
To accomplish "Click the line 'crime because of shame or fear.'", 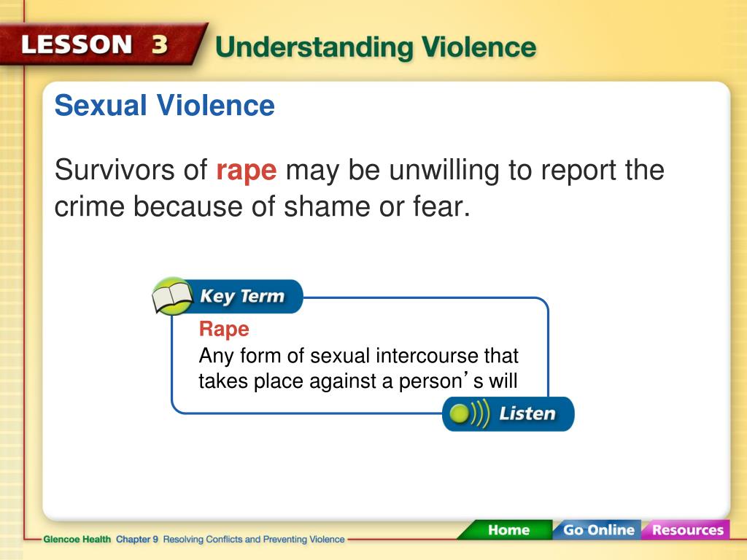I will pyautogui.click(x=262, y=207).
